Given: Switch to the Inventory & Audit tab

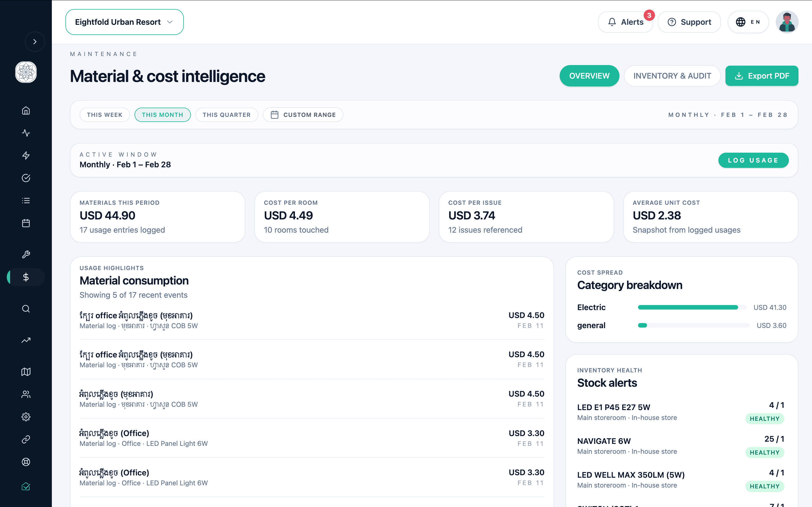Looking at the screenshot, I should point(672,76).
